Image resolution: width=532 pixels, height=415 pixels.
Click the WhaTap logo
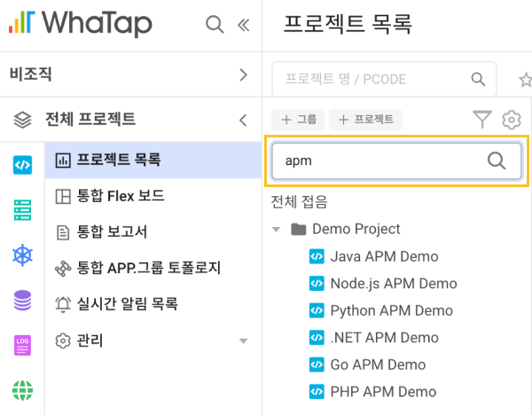click(81, 23)
